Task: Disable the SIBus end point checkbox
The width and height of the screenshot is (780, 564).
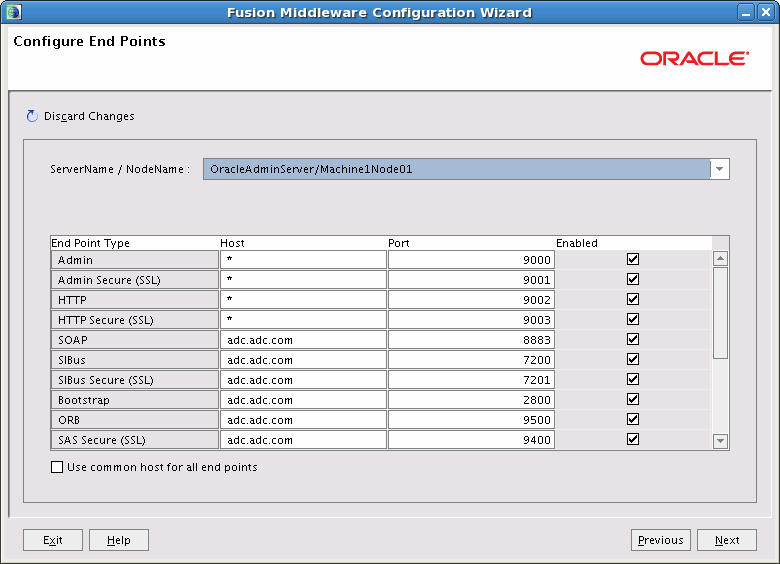Action: (633, 359)
